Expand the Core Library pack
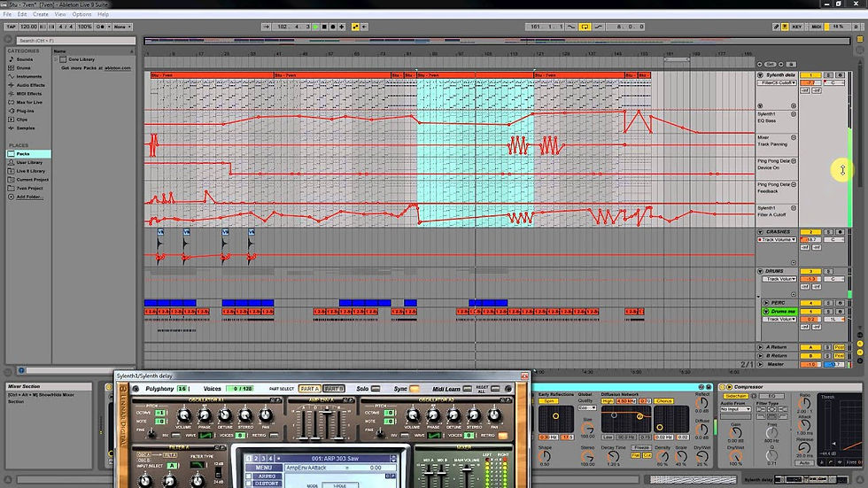 tap(56, 59)
